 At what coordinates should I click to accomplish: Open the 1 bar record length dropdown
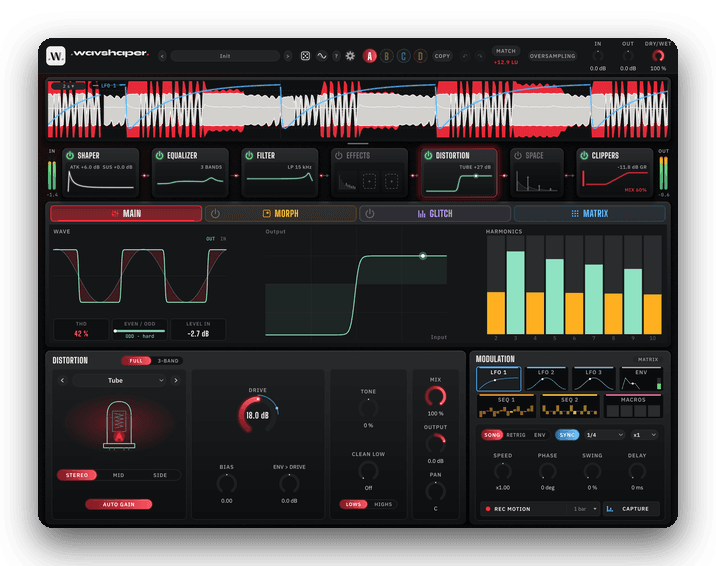pos(585,508)
